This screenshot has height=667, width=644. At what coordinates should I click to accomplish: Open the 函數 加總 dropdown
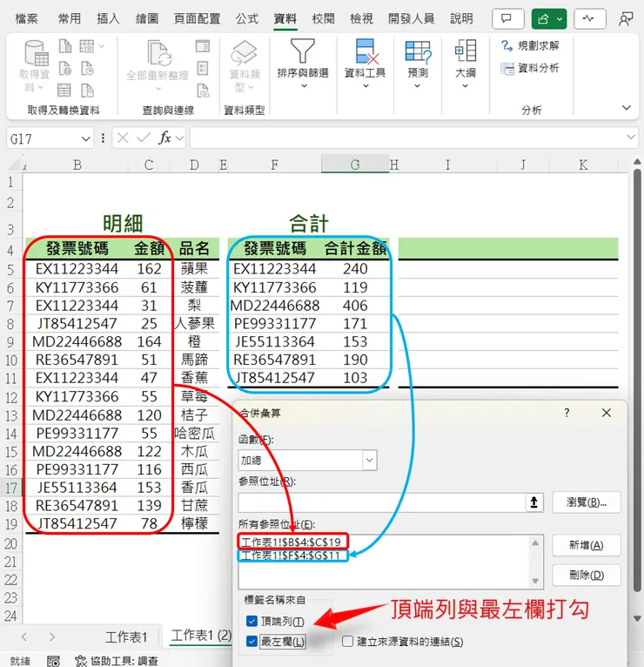click(x=369, y=461)
